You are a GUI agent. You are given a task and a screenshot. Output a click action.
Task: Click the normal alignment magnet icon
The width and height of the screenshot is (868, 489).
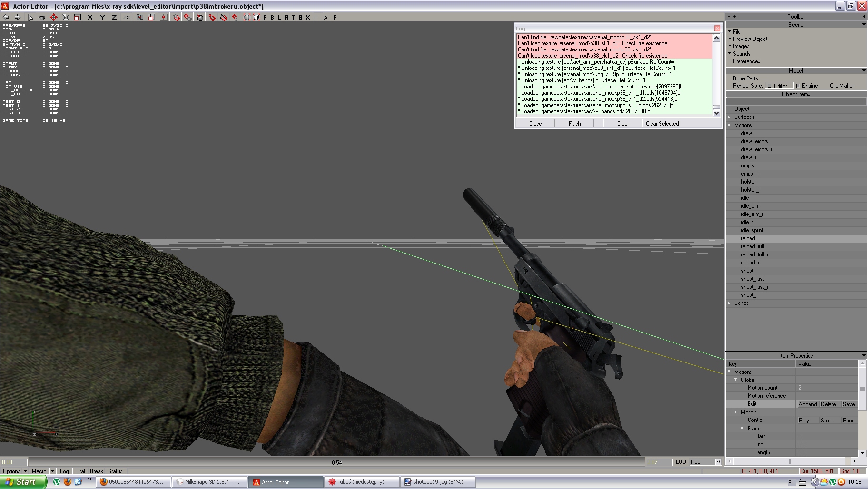tap(212, 17)
